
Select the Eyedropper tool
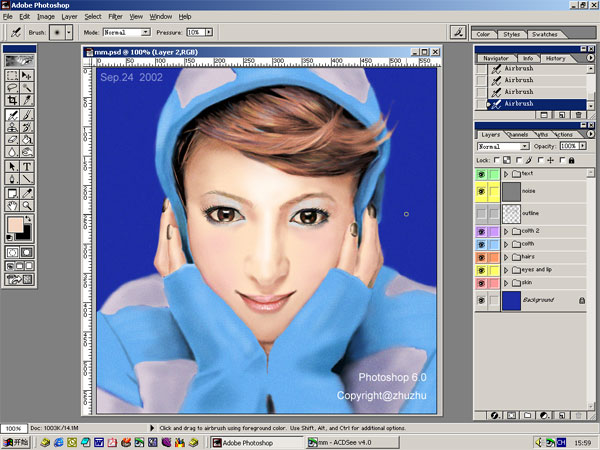[x=26, y=193]
